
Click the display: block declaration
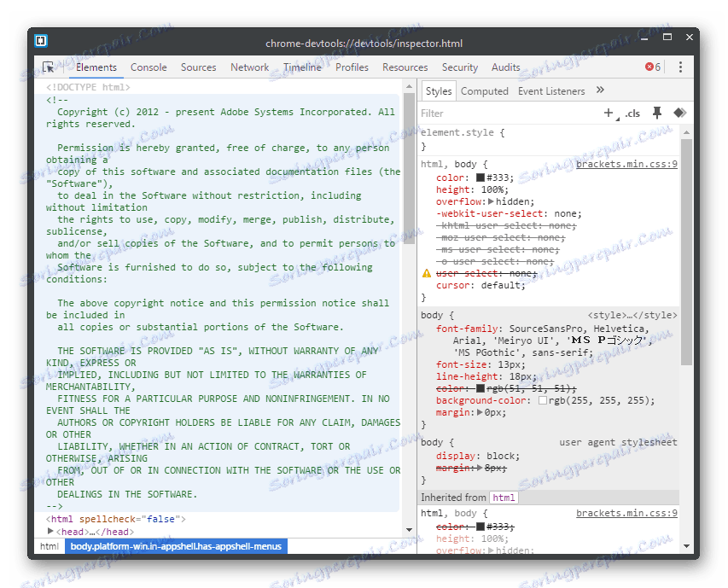tap(478, 456)
